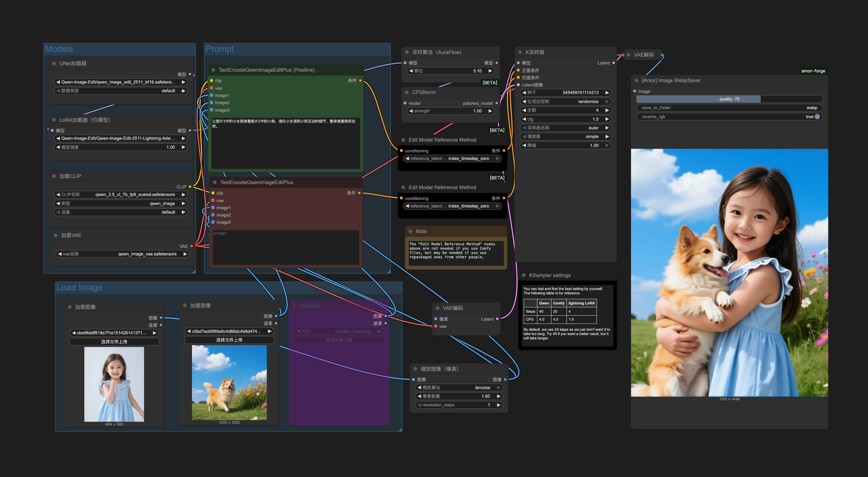Click 选择文件上传 button under girl image node
The width and height of the screenshot is (868, 477).
point(114,342)
